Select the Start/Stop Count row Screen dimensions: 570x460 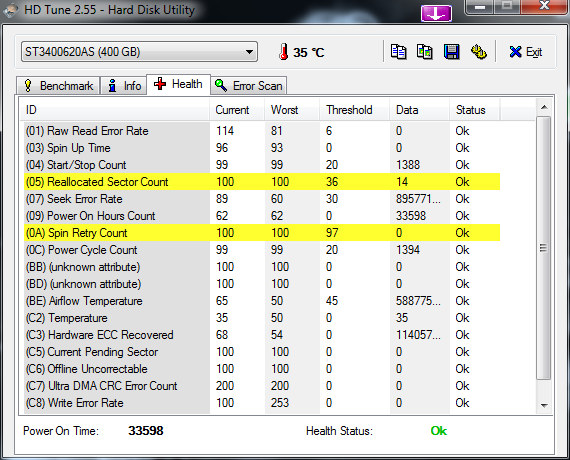click(x=262, y=165)
